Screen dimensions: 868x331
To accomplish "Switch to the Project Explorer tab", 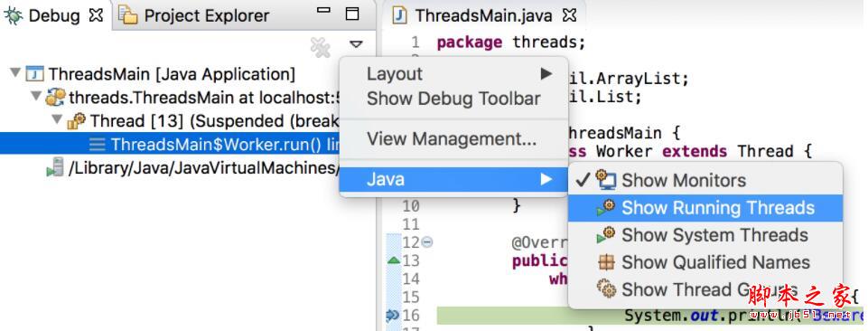I will click(194, 15).
